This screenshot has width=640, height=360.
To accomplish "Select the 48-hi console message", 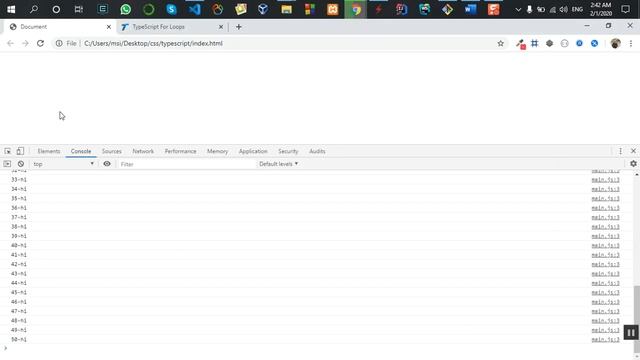I will tap(19, 320).
